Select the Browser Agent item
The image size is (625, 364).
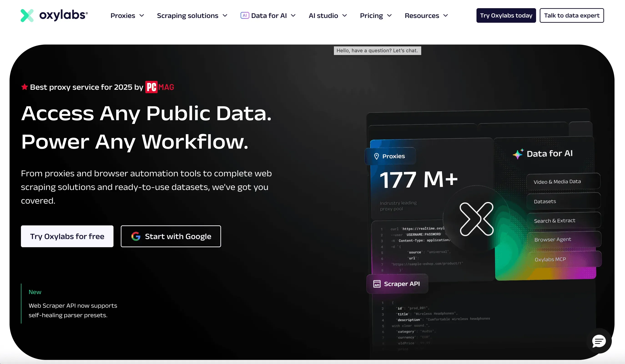coord(564,240)
